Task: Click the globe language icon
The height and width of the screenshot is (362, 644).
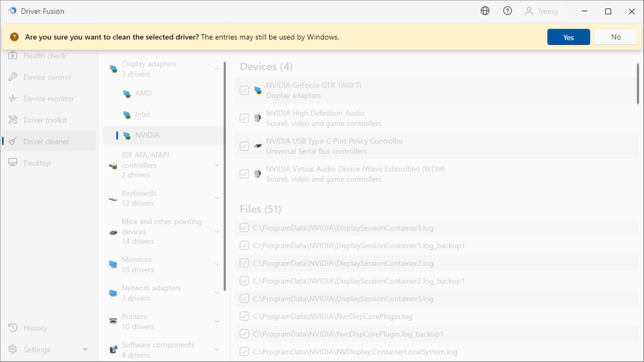Action: pyautogui.click(x=485, y=11)
